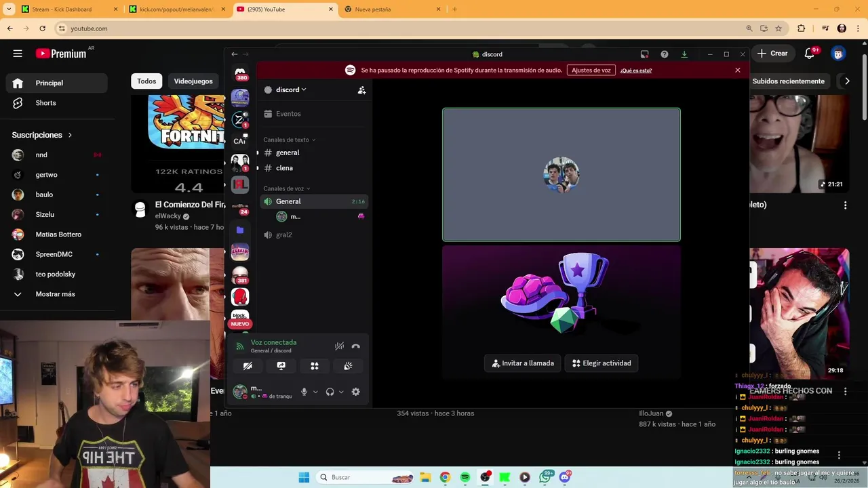Dismiss the Spotify paused banner
Image resolution: width=868 pixels, height=488 pixels.
(738, 70)
